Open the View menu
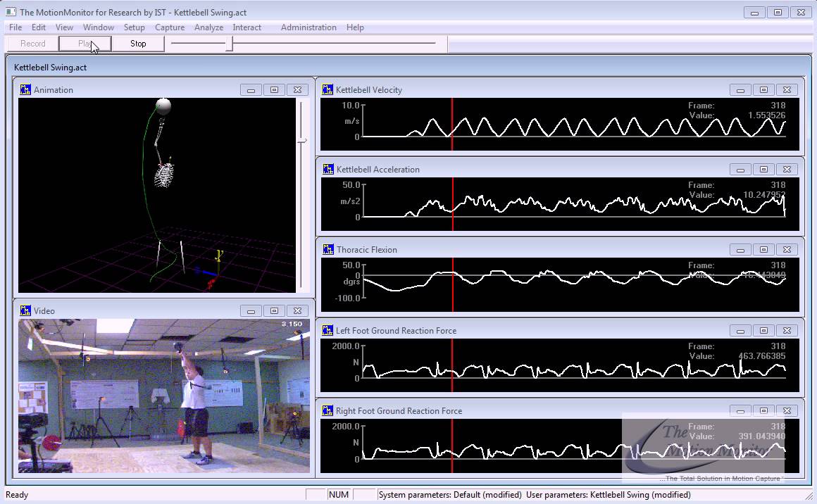The width and height of the screenshot is (817, 504). click(x=64, y=27)
